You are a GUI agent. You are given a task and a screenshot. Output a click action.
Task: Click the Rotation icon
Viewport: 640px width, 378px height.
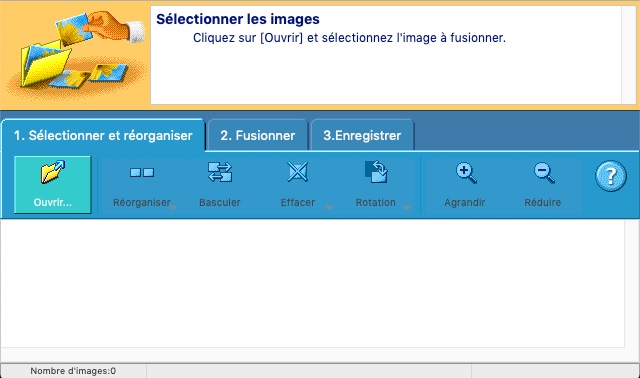376,171
